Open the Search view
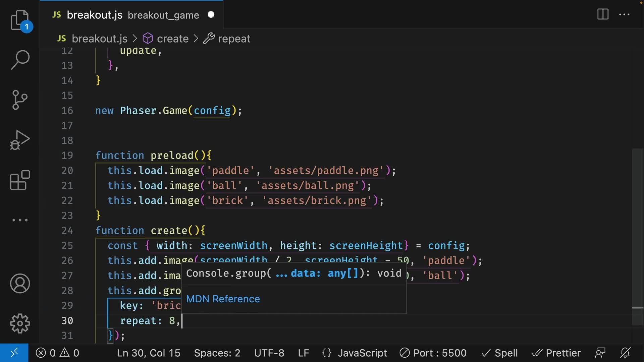The height and width of the screenshot is (362, 644). 20,60
